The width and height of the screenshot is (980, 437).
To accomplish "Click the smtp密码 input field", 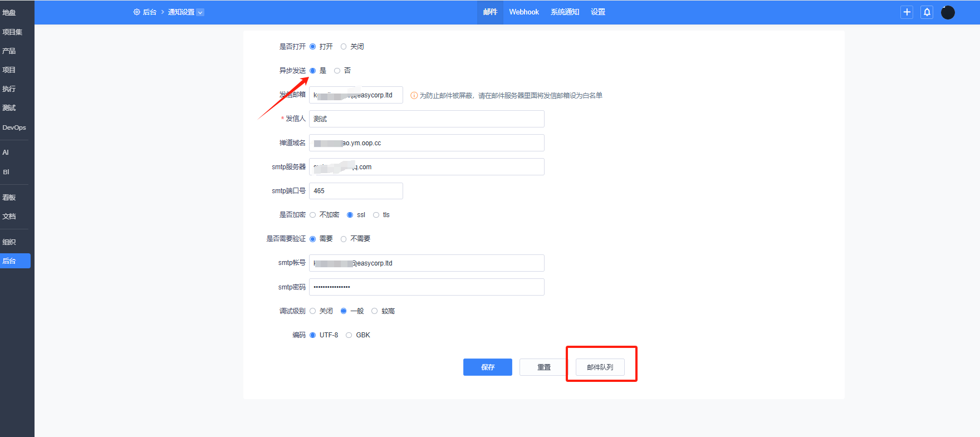I will (427, 287).
